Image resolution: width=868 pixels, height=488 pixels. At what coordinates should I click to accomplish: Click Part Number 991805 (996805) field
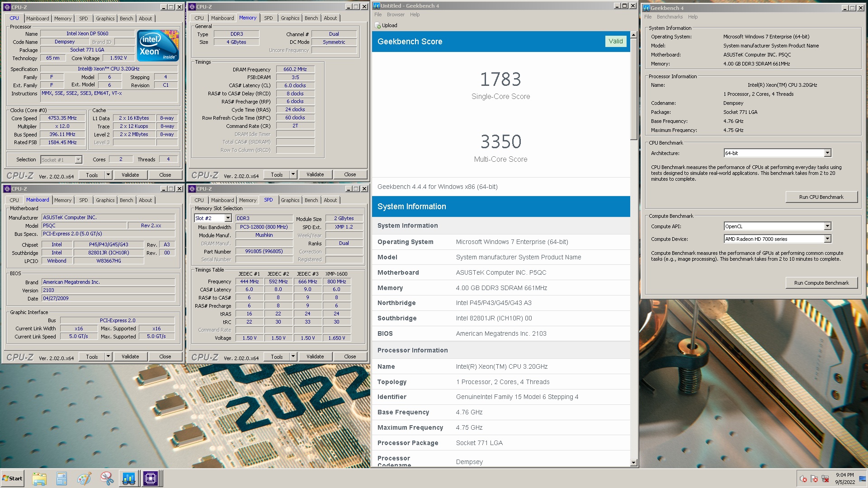click(264, 251)
